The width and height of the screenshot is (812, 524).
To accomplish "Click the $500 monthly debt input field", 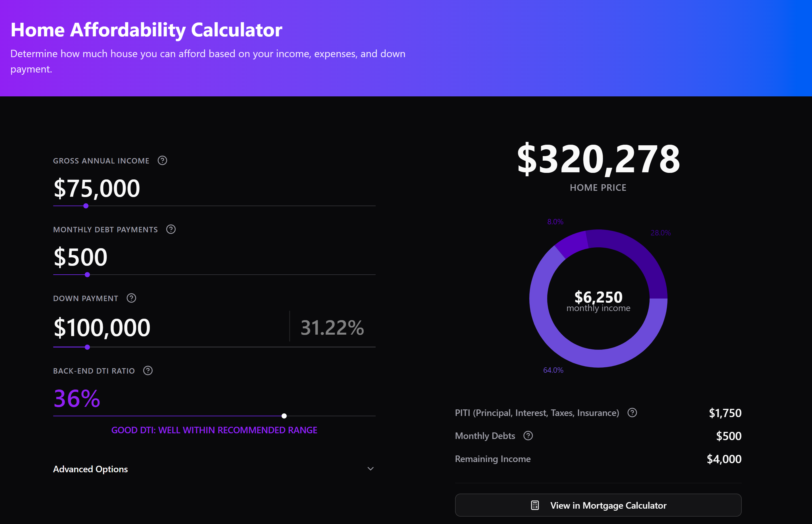I will tap(81, 257).
